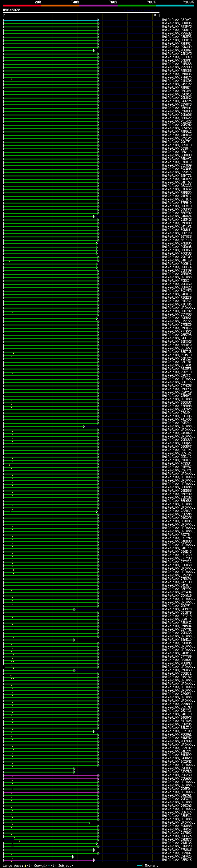Open hit UniRef100_C5K836
The image size is (197, 868).
click(x=177, y=74)
